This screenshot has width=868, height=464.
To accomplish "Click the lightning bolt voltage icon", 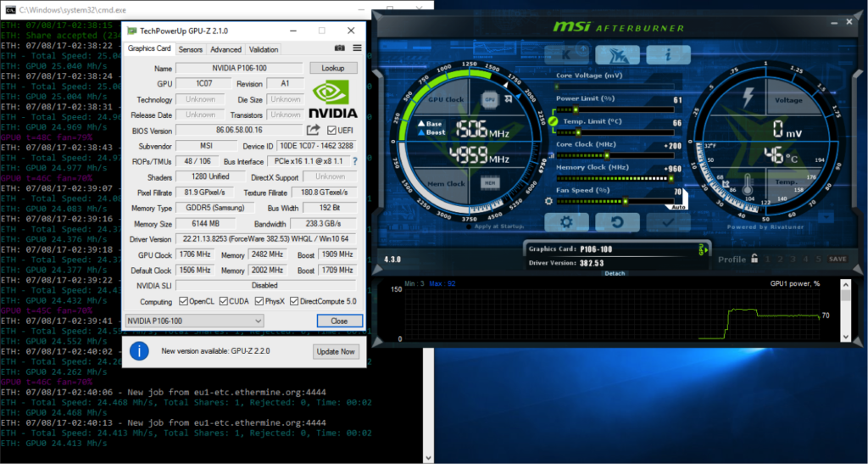I will (748, 98).
